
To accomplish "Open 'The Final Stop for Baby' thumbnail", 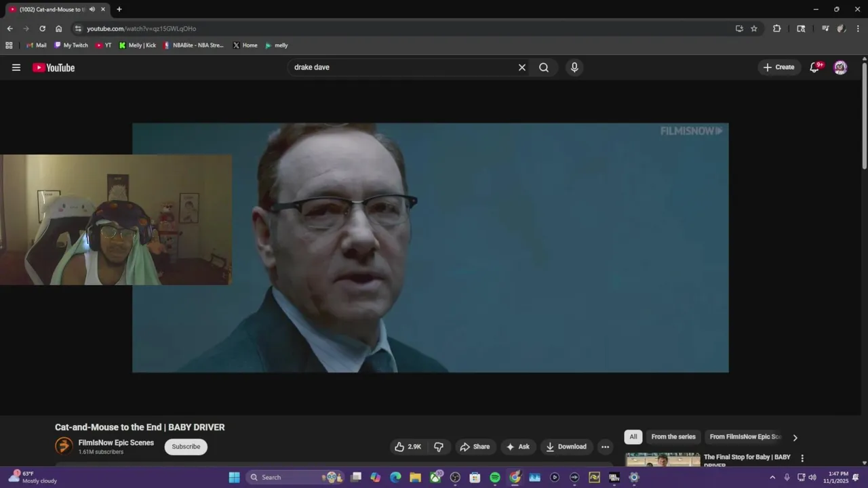I will [663, 460].
